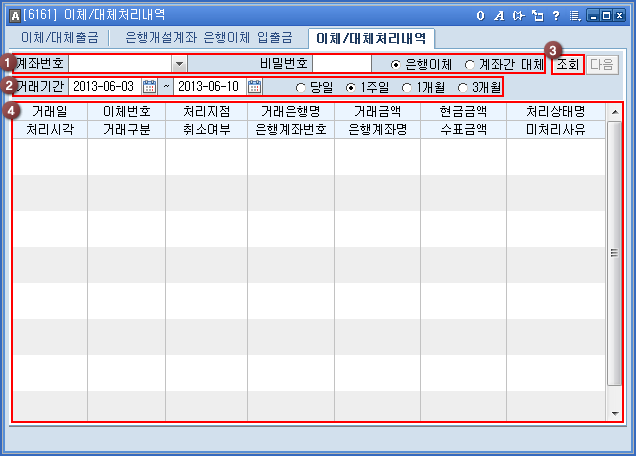Click the link/connect icon in title bar
The image size is (636, 456).
[517, 15]
